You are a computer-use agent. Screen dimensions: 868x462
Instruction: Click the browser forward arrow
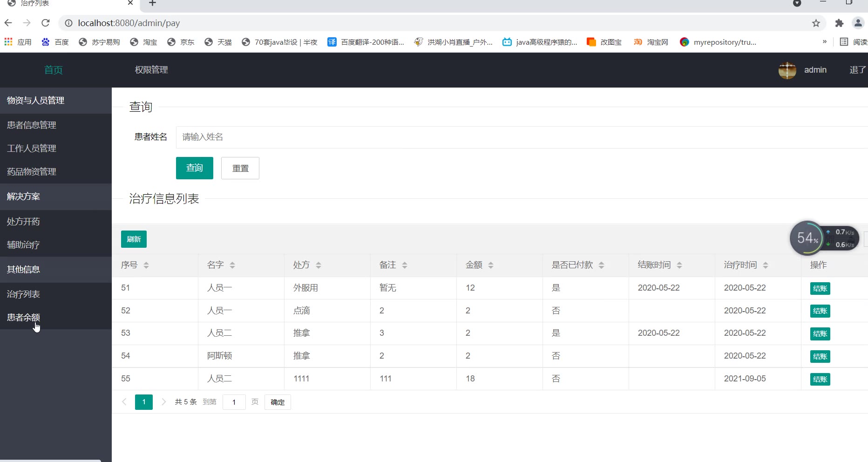[27, 23]
